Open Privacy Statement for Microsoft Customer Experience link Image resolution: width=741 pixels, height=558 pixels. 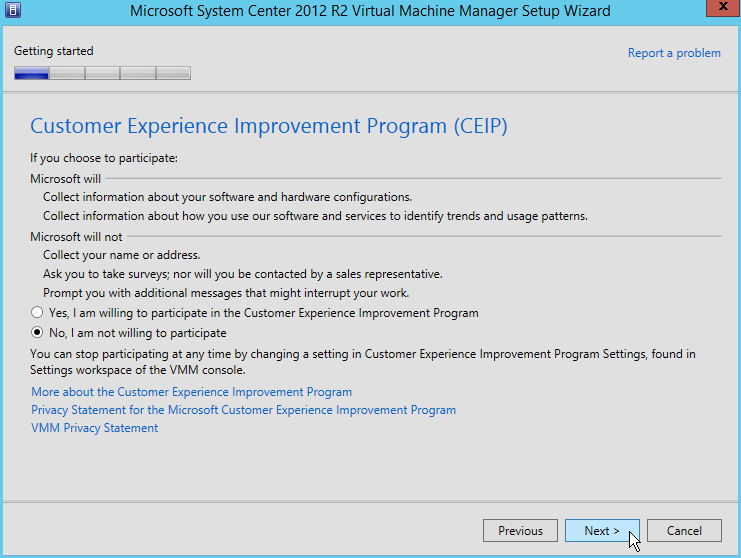(243, 410)
